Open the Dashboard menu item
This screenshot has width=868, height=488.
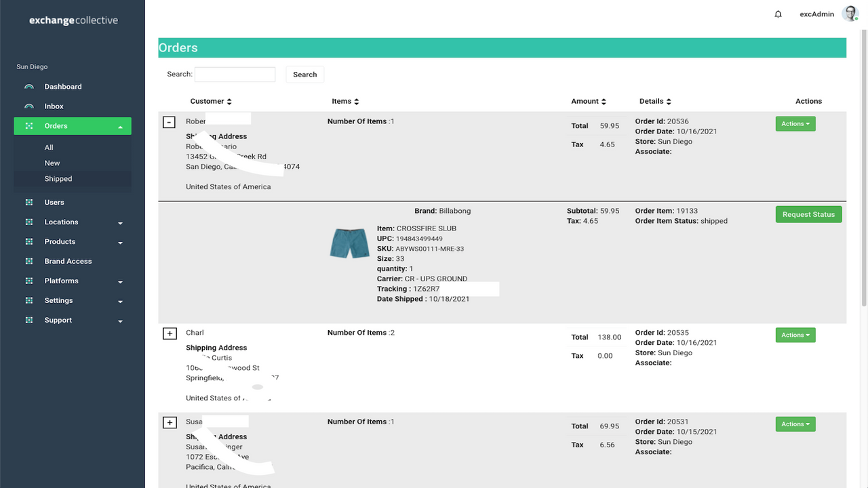pyautogui.click(x=63, y=87)
